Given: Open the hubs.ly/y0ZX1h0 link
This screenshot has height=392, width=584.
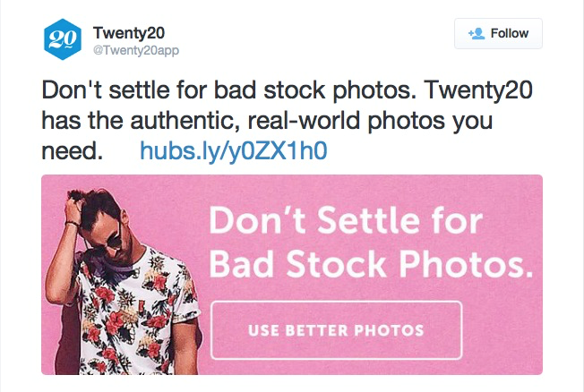Looking at the screenshot, I should pos(234,150).
